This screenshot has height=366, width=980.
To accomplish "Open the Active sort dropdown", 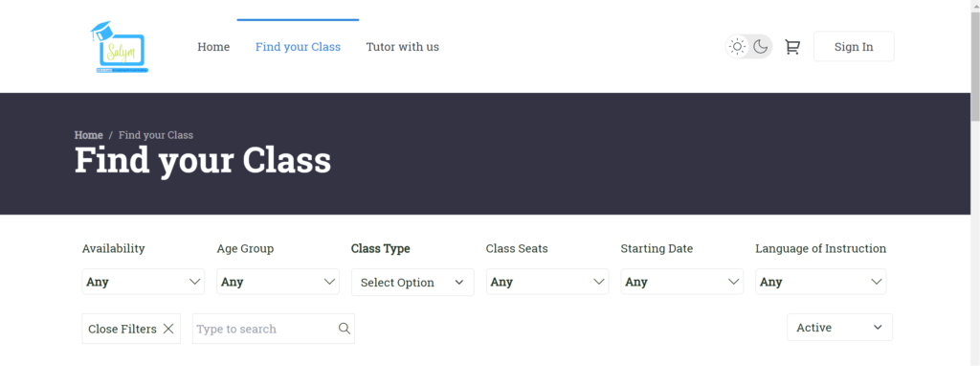I will pyautogui.click(x=840, y=328).
